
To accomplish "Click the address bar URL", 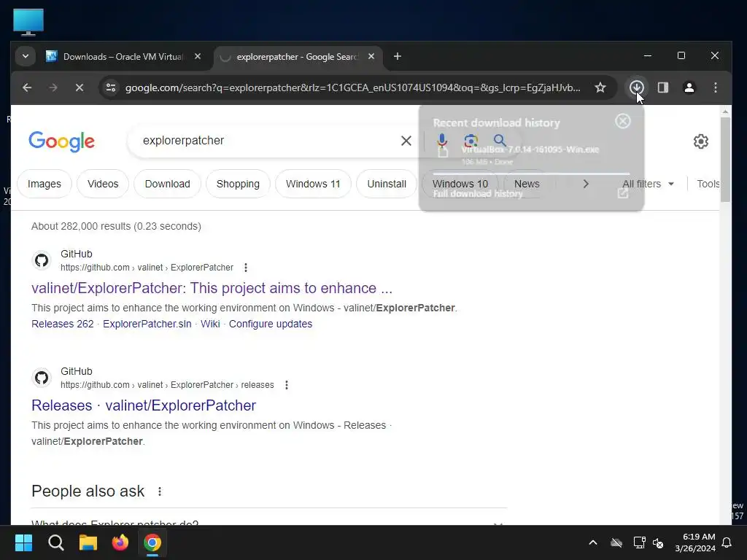I will 352,87.
